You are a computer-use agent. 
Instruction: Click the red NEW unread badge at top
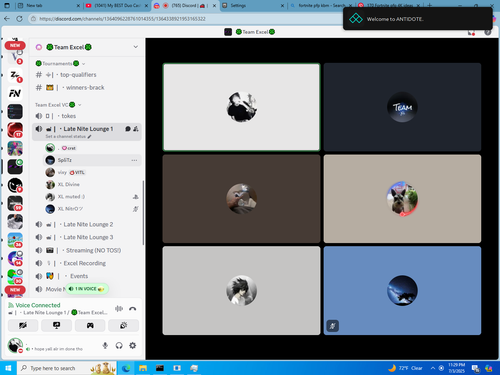pyautogui.click(x=15, y=45)
